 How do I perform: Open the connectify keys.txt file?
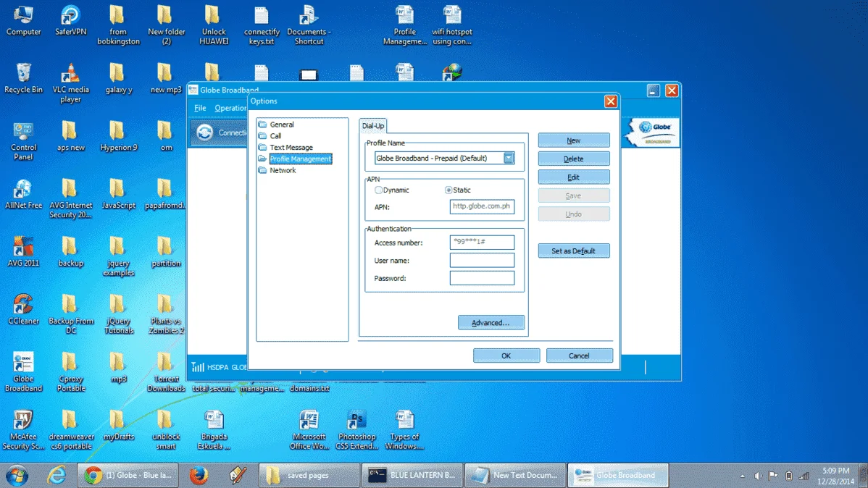(x=262, y=25)
